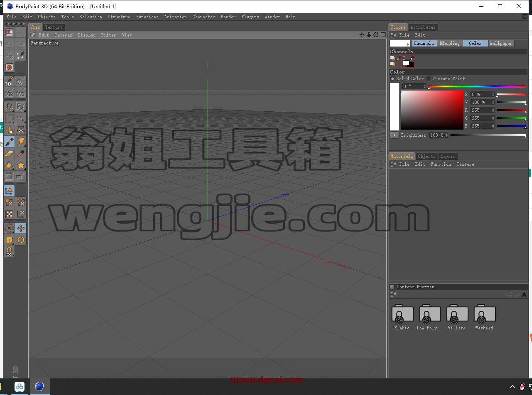Select the Live Selection arrow tool
Screen dimensions: 532x395
(x=9, y=228)
